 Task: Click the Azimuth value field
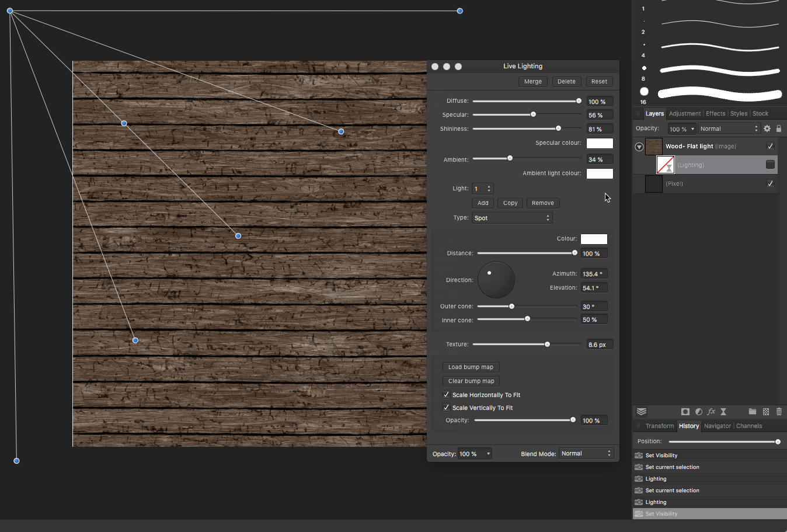click(593, 273)
